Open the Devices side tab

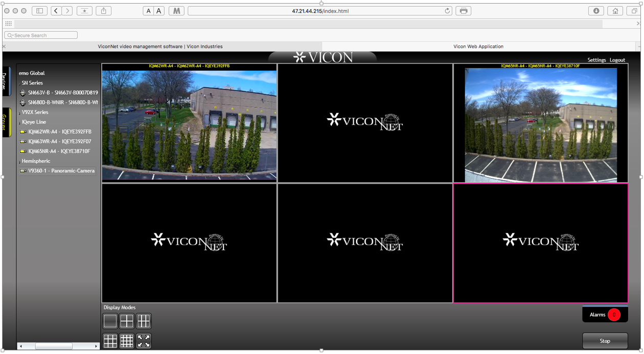pyautogui.click(x=5, y=81)
